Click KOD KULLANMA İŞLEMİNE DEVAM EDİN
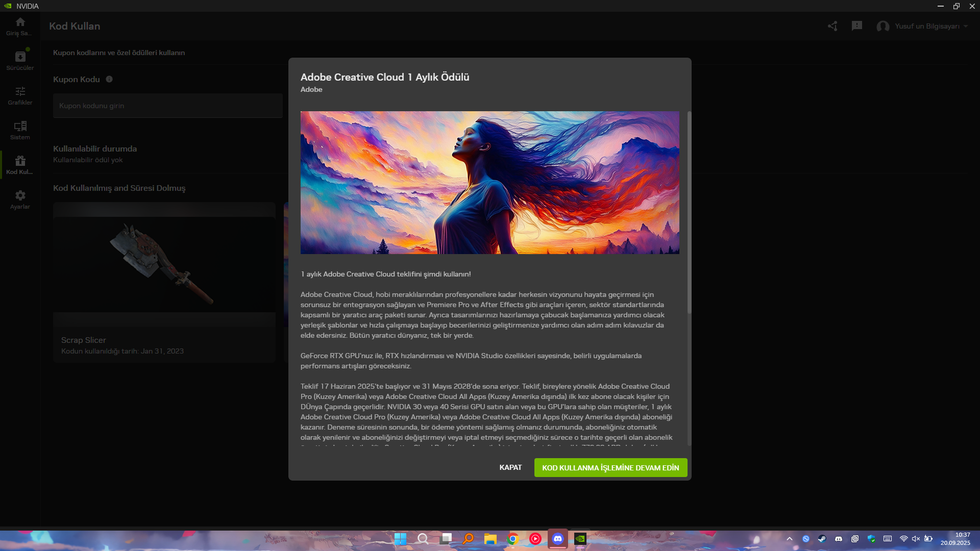This screenshot has width=980, height=551. [x=610, y=467]
